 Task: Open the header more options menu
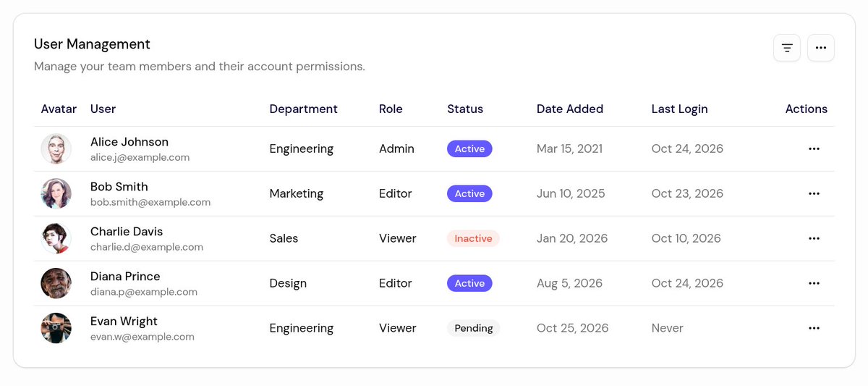[x=821, y=48]
